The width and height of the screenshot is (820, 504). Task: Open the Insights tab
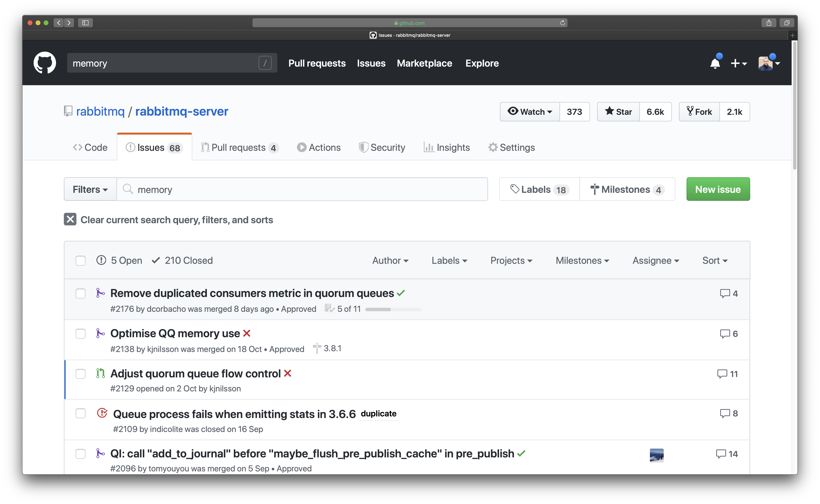point(446,147)
